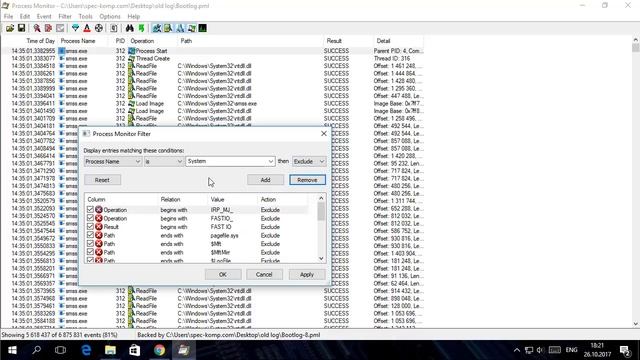Click the red X icon on the IRP_MJ_ row
The width and height of the screenshot is (640, 360).
[99, 209]
